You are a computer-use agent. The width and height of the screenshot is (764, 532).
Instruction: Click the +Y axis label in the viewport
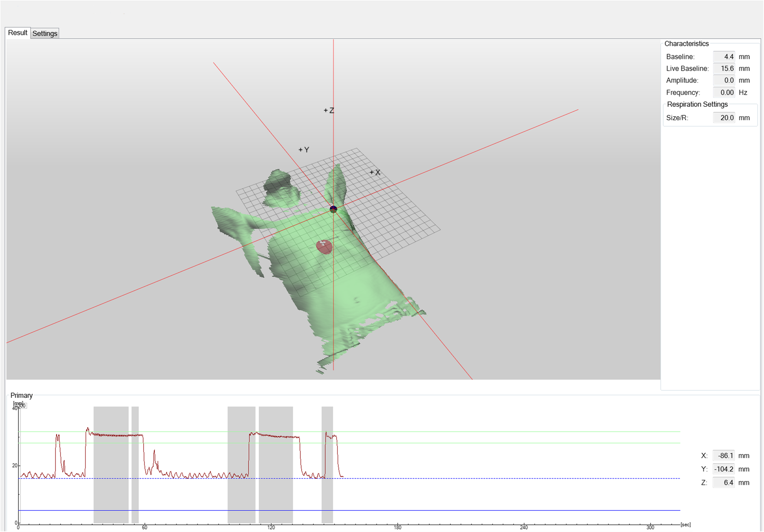coord(303,149)
